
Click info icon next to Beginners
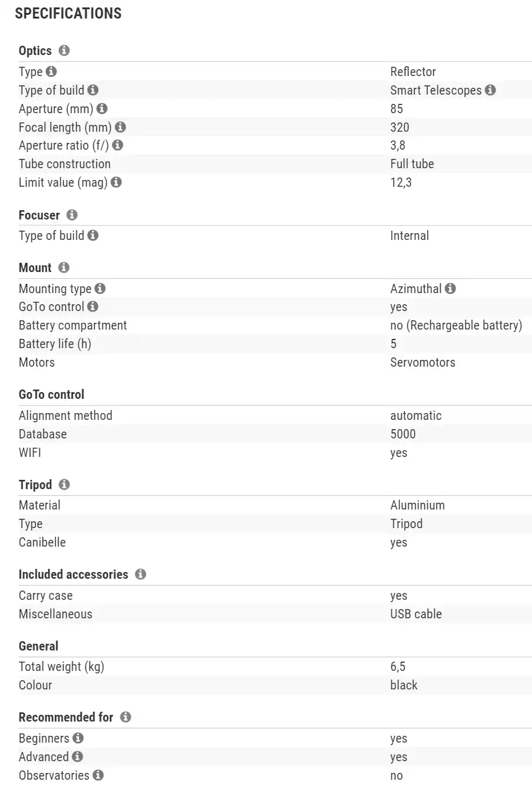coord(78,738)
